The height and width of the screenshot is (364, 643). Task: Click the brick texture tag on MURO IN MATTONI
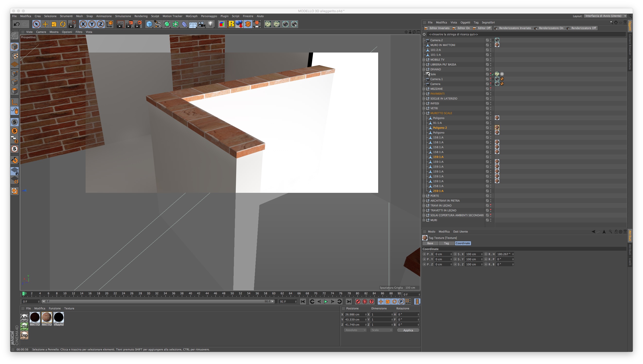[497, 45]
